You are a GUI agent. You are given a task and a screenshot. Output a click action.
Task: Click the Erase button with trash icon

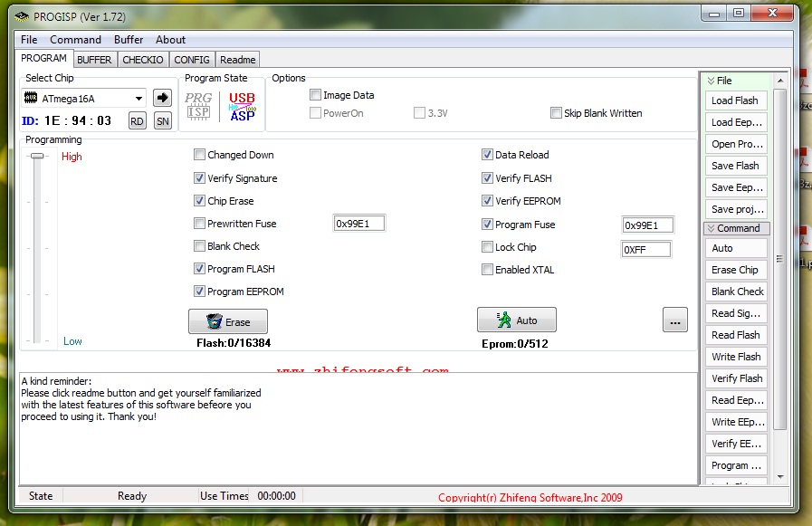click(228, 321)
